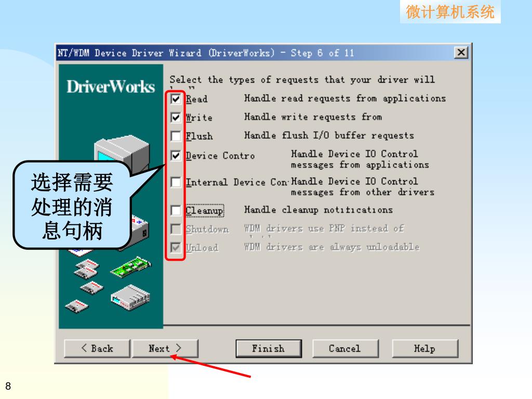Enable Internal Device Control checkbox
This screenshot has height=399, width=532.
pyautogui.click(x=176, y=182)
